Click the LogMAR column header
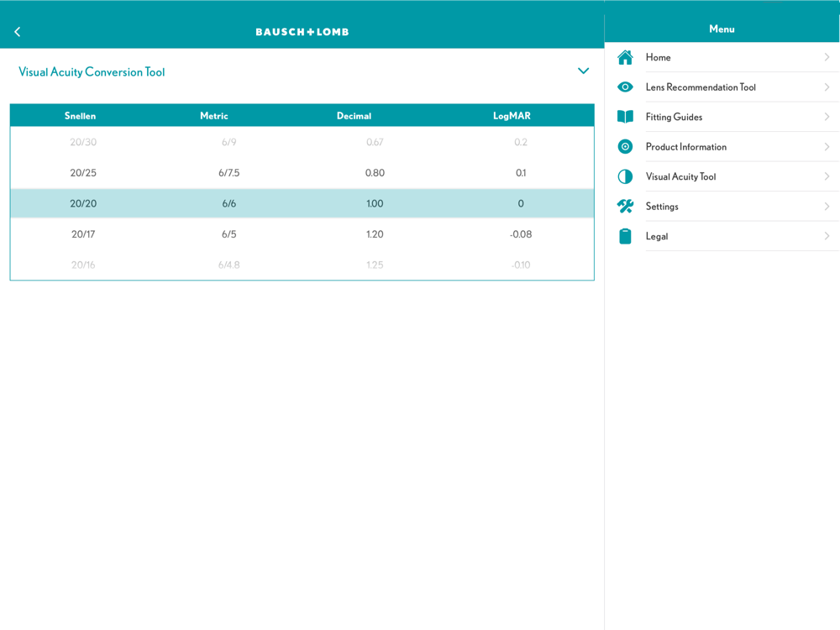The image size is (840, 630). pos(512,116)
